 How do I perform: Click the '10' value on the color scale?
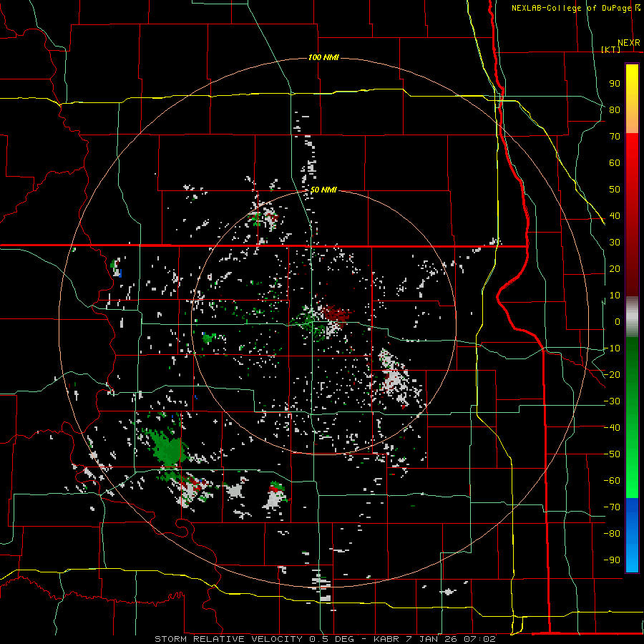click(x=615, y=296)
